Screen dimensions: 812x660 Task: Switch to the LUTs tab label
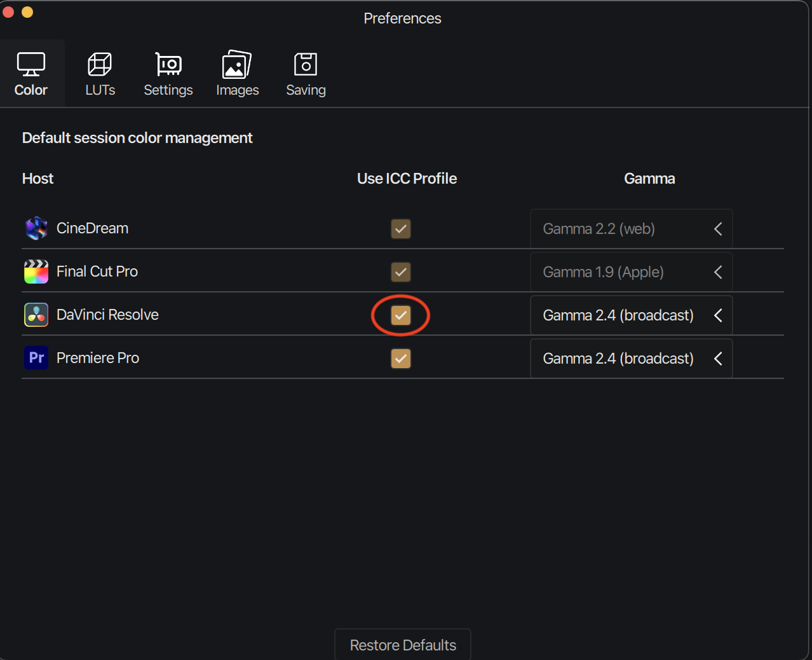pos(100,90)
